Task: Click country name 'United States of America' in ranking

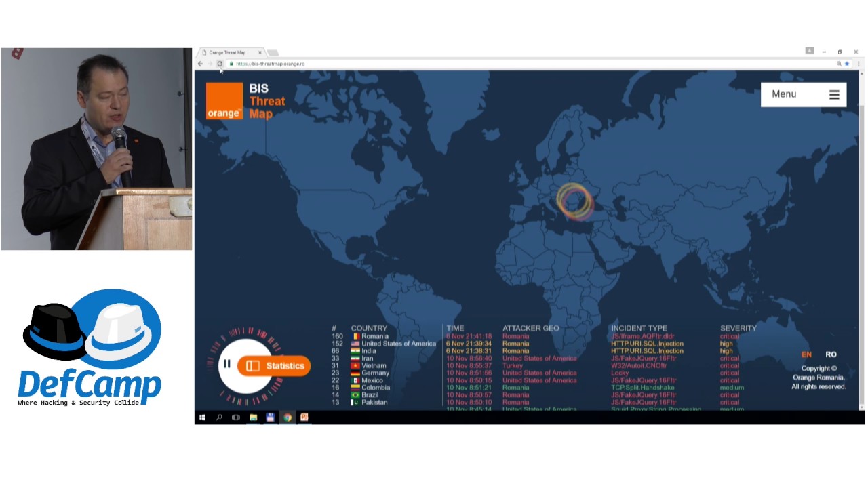Action: coord(399,344)
